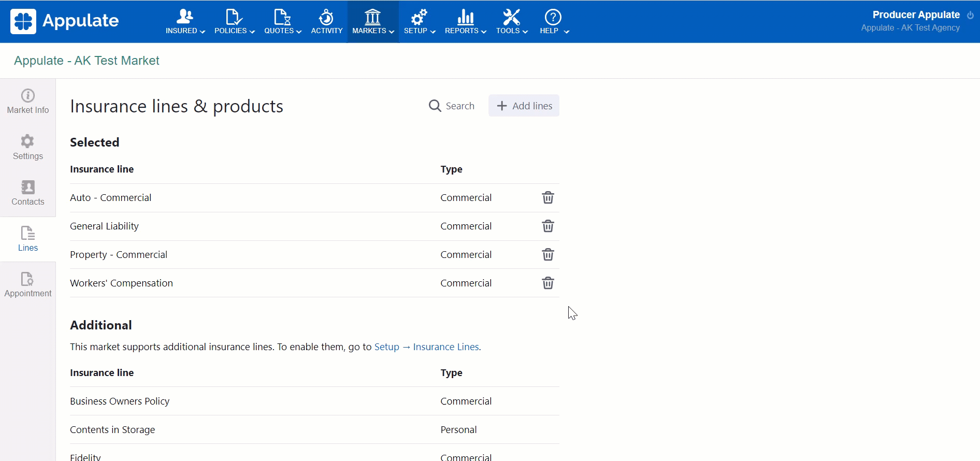The height and width of the screenshot is (461, 980).
Task: Select the Lines tab in sidebar
Action: 28,239
